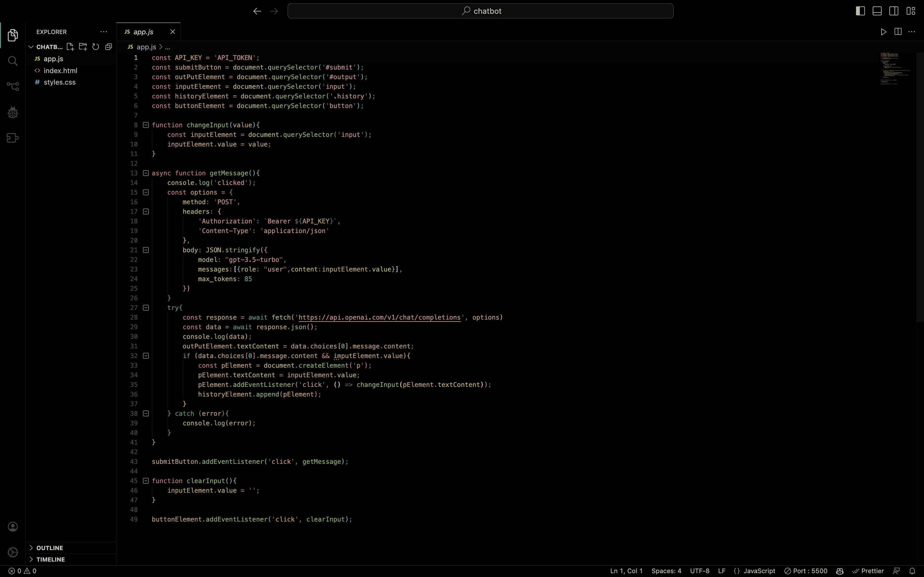The image size is (924, 577).
Task: Expand the TIMELINE section
Action: (50, 559)
